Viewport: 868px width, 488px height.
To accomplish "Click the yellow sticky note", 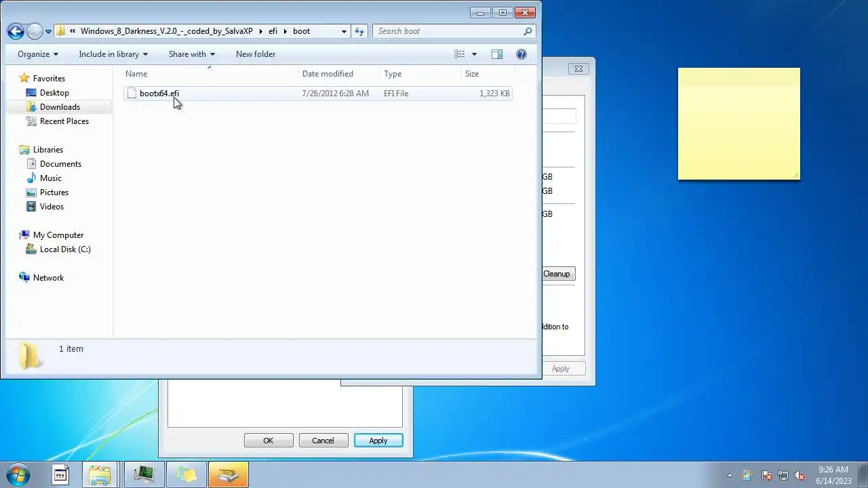I will [x=739, y=124].
